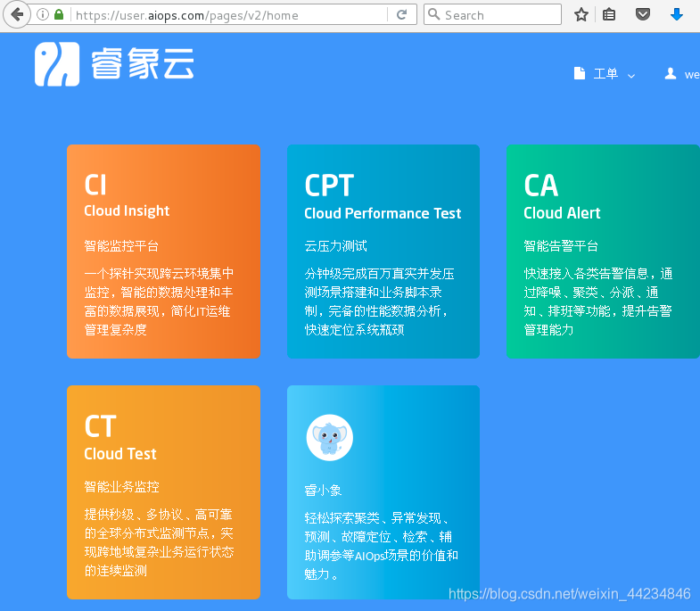
Task: Open the 睿小象 AIOps card
Action: [x=383, y=492]
